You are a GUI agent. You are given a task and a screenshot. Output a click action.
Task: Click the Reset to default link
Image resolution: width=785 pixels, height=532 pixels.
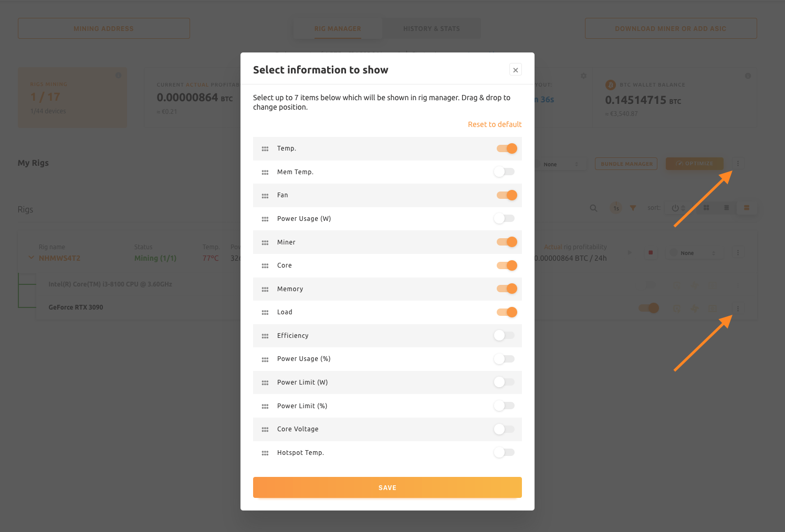pos(494,124)
